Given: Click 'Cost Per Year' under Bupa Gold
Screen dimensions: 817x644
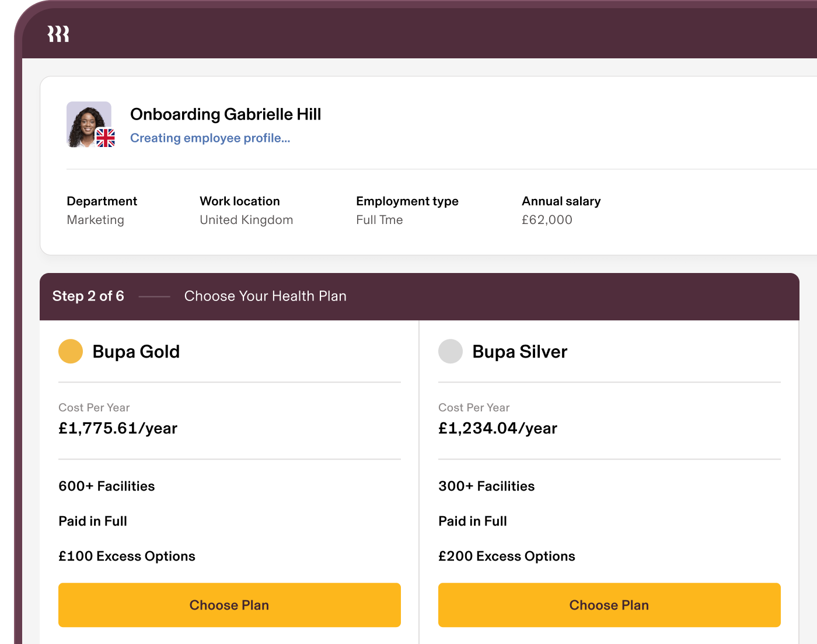Looking at the screenshot, I should (x=94, y=408).
